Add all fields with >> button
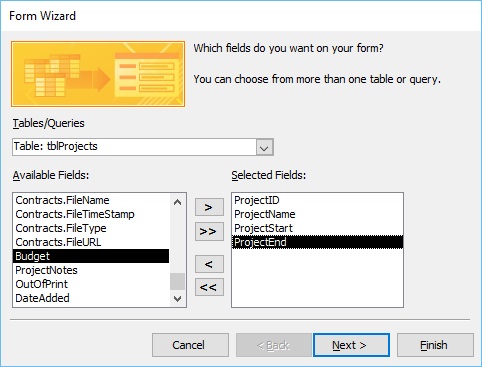 pyautogui.click(x=209, y=231)
